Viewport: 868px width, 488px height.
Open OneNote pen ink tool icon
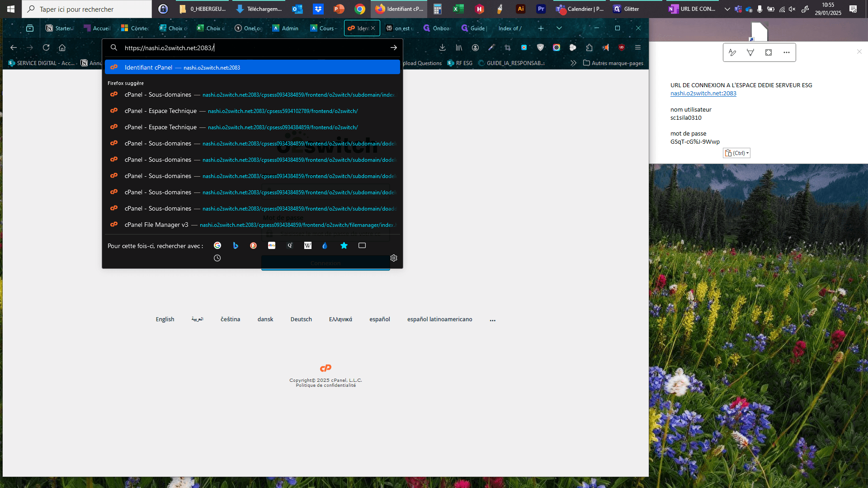(x=732, y=52)
